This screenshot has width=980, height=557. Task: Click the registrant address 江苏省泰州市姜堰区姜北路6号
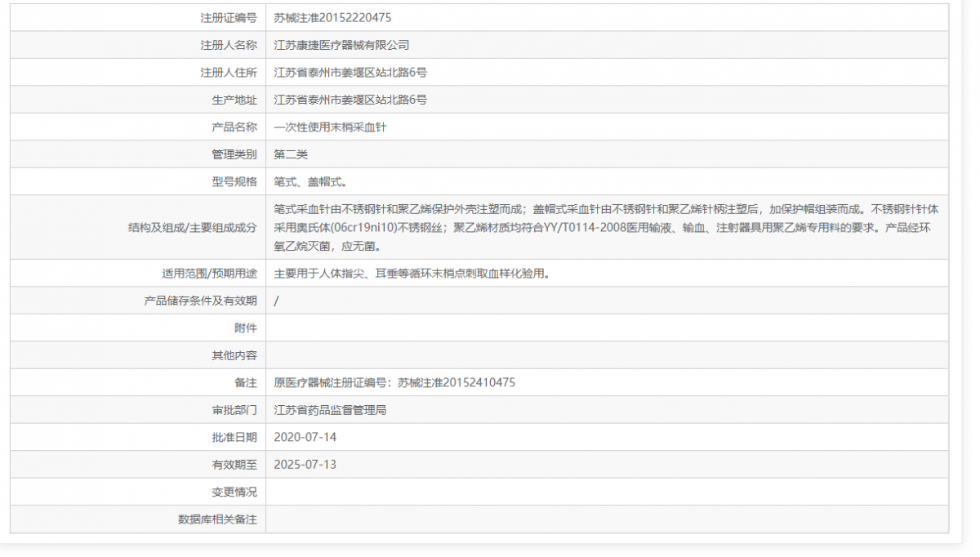coord(354,72)
